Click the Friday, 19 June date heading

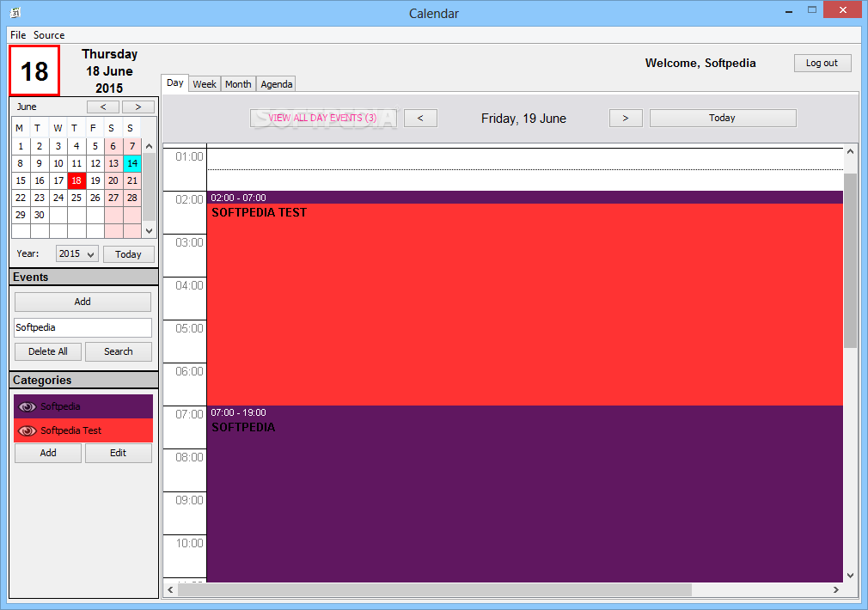[x=523, y=119]
